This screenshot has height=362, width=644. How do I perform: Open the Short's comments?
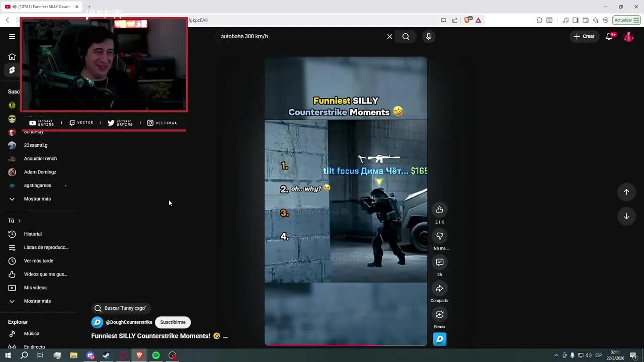(440, 262)
